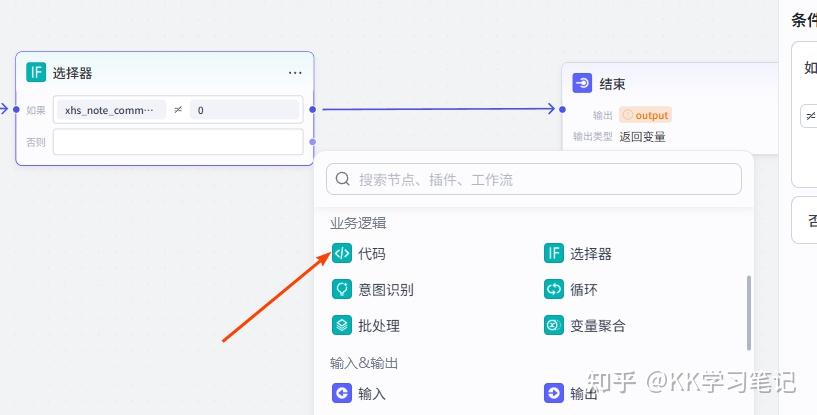
Task: Search nodes, plugins, and workflows field
Action: click(534, 179)
